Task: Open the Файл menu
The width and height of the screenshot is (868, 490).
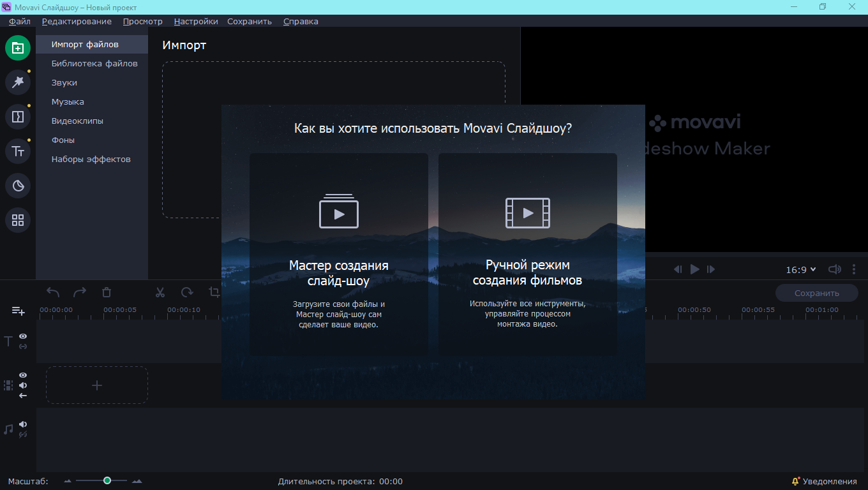Action: 20,21
